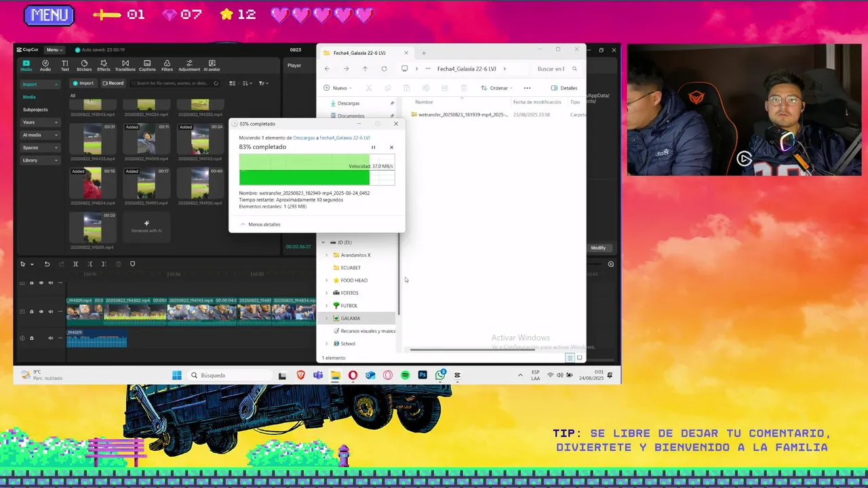Expand the AI media section
This screenshot has height=488, width=868.
coord(40,135)
